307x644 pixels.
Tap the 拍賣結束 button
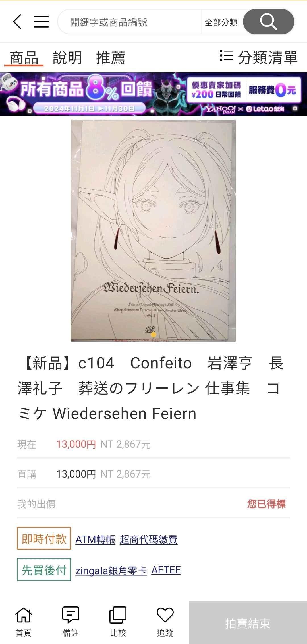pos(248,623)
